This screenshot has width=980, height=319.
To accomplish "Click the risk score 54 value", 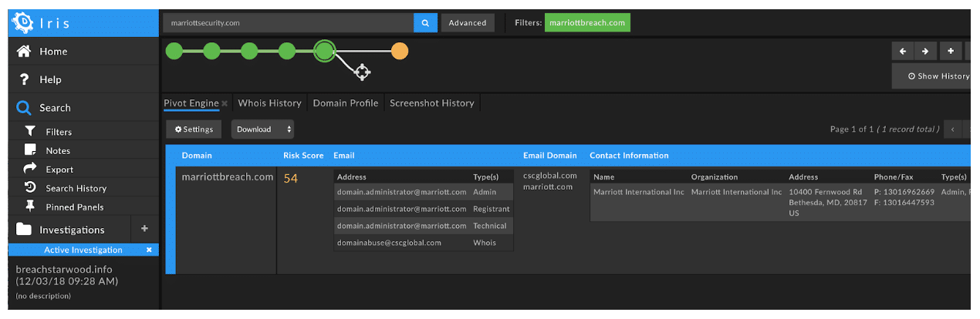I will 291,179.
